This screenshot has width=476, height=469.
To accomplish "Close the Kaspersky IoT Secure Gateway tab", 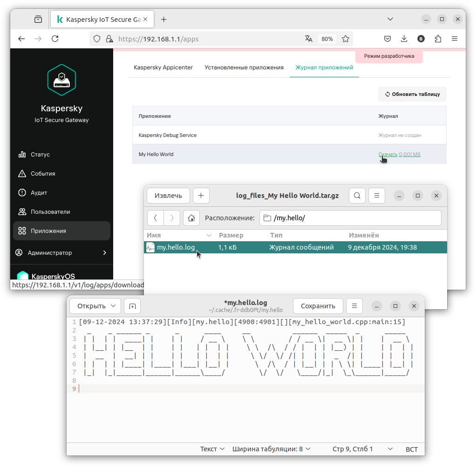I will (145, 19).
